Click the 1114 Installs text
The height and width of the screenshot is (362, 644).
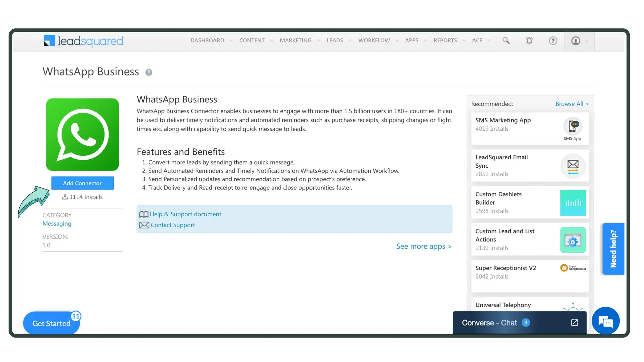(86, 197)
